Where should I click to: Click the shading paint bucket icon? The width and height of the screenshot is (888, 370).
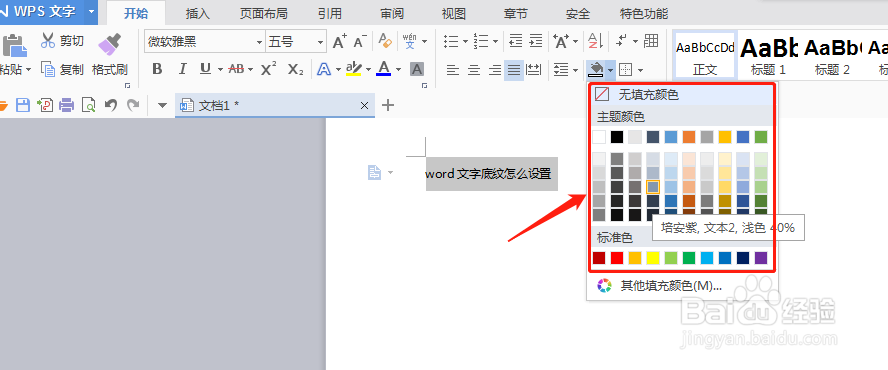click(x=596, y=70)
